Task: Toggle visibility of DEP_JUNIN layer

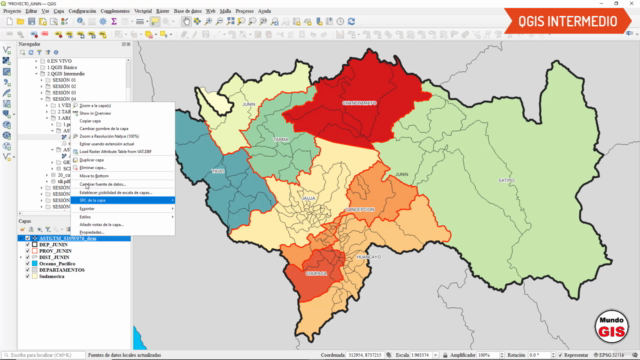Action: 28,244
